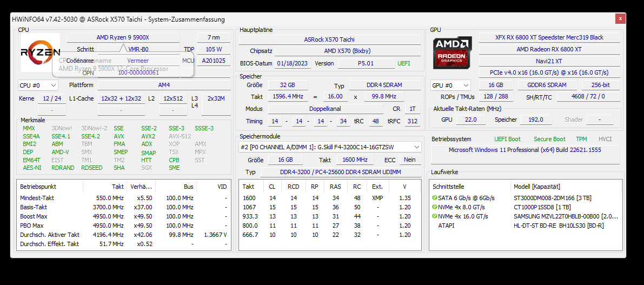Screen dimensions: 644x285
Task: Click the Modell [Kapazität] column header
Action: coord(566,187)
